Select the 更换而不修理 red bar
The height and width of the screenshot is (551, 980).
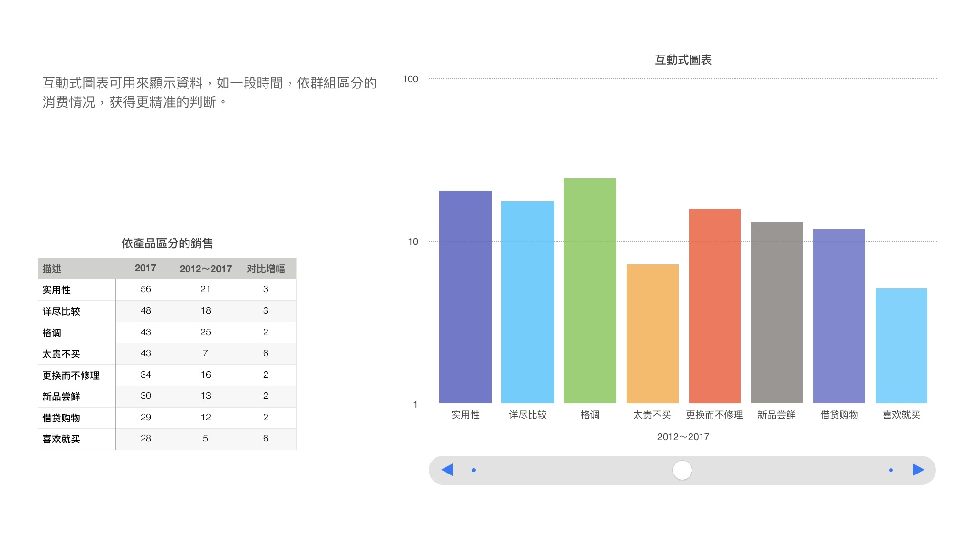[x=715, y=306]
